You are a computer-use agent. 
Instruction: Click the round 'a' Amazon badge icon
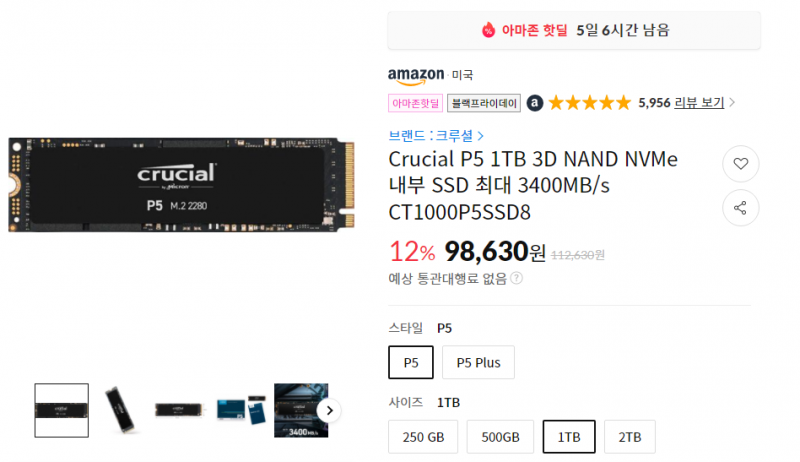[534, 103]
